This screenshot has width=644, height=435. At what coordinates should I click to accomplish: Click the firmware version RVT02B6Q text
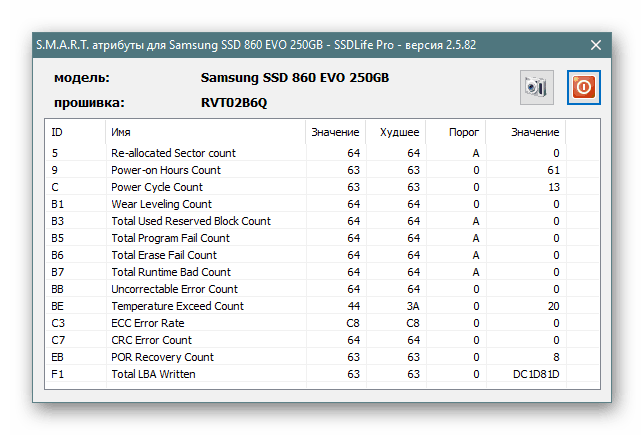[x=234, y=103]
